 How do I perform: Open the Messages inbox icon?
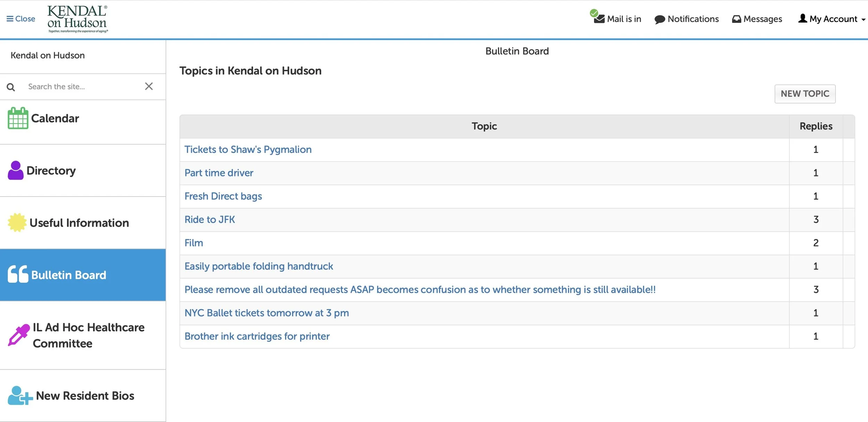(x=736, y=19)
